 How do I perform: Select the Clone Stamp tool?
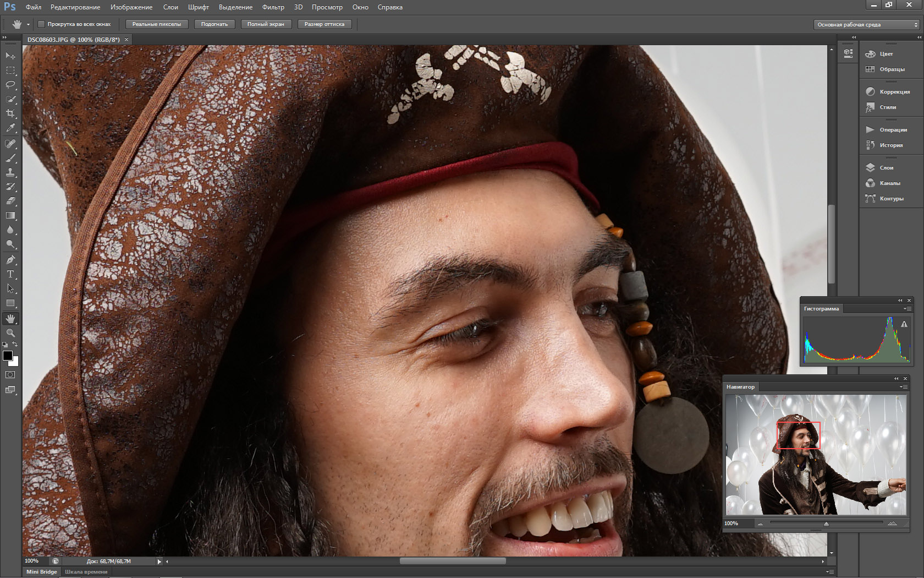(10, 172)
